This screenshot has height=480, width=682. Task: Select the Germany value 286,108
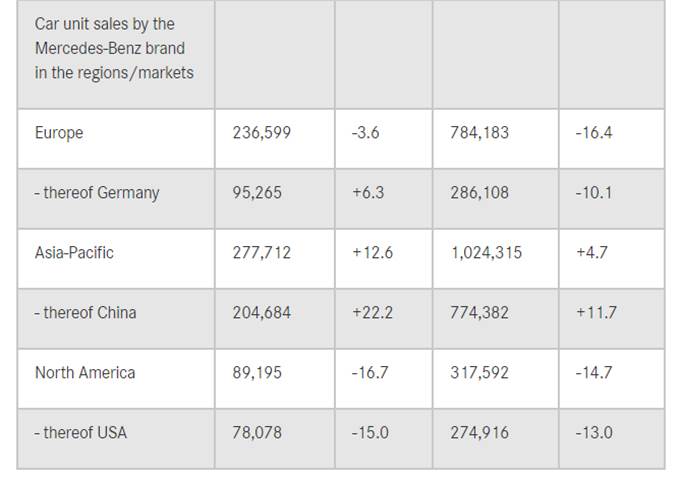479,193
